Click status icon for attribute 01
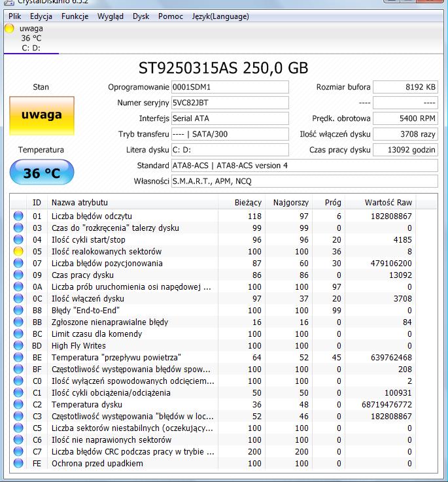 pyautogui.click(x=18, y=216)
